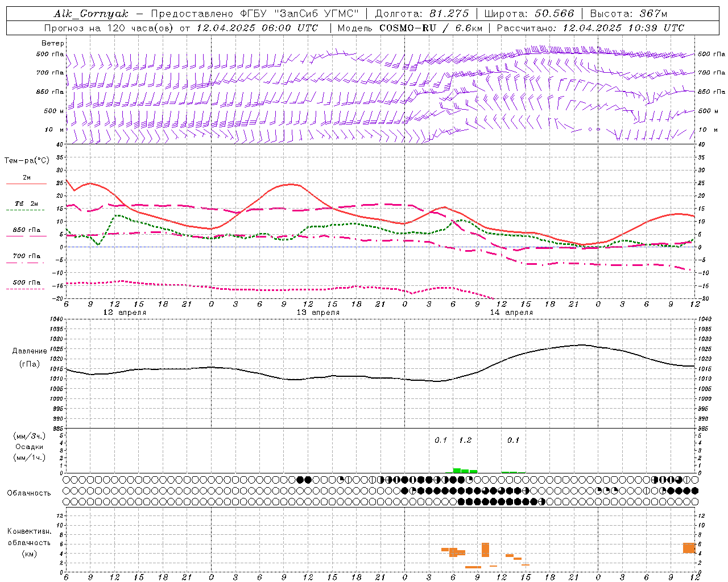Click the (мм/3ч.) precipitation unit label
Screen dimensions: 728x582
tap(29, 436)
